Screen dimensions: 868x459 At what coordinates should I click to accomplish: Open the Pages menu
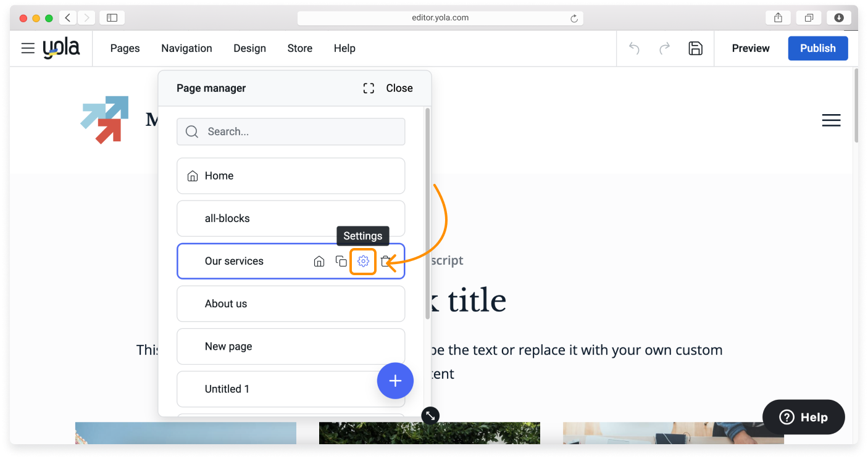[x=125, y=48]
